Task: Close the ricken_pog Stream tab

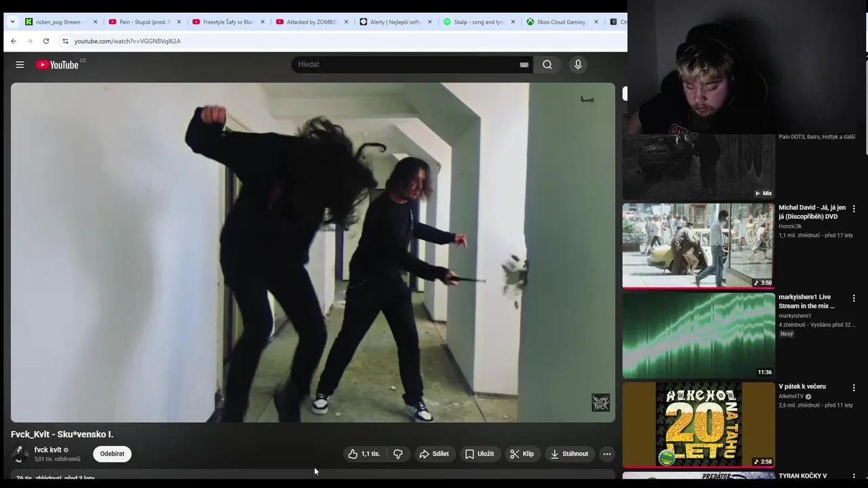Action: 95,22
